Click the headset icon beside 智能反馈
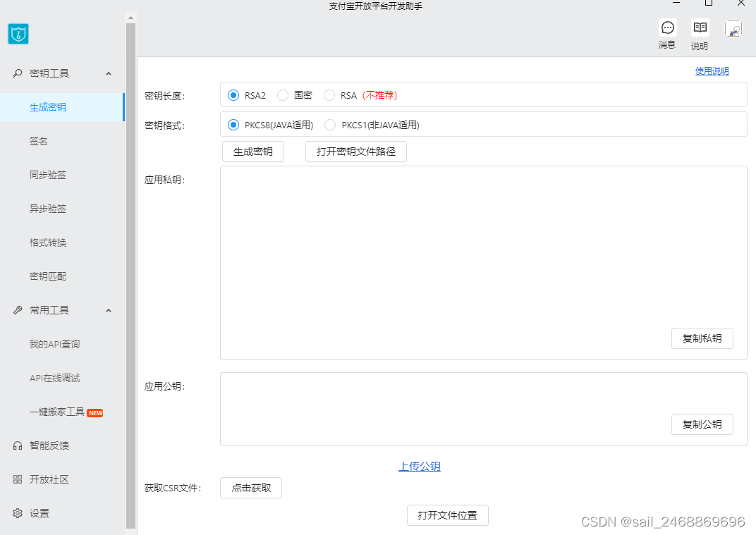The image size is (756, 535). click(18, 445)
